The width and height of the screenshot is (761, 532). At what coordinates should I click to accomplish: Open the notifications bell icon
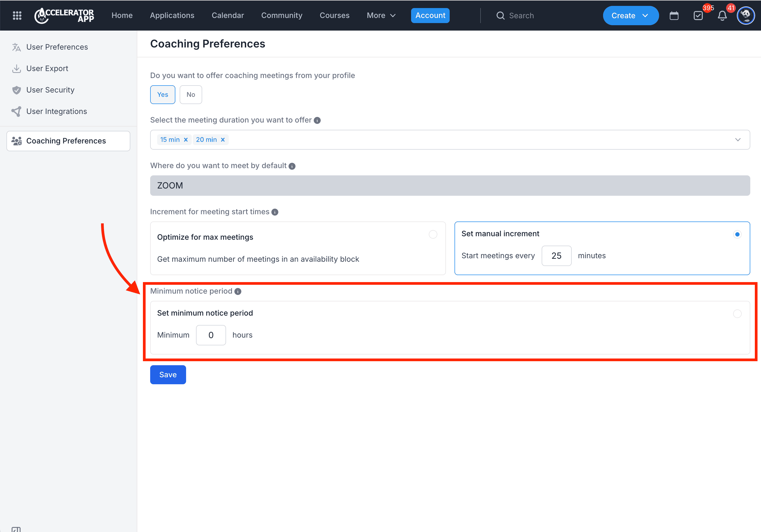pyautogui.click(x=722, y=16)
